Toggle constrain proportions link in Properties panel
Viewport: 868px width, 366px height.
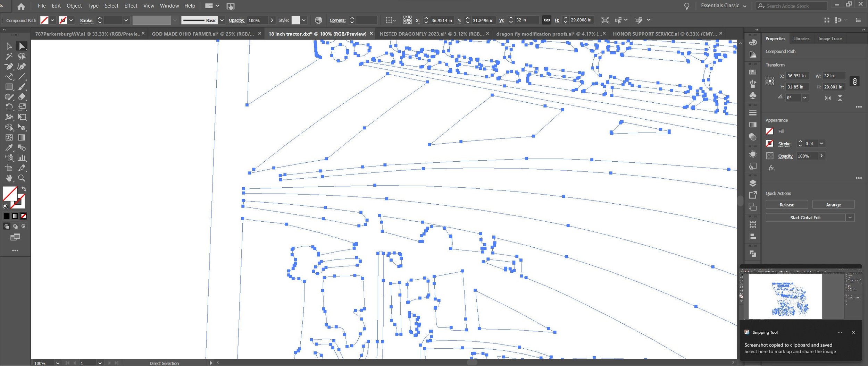click(x=854, y=82)
